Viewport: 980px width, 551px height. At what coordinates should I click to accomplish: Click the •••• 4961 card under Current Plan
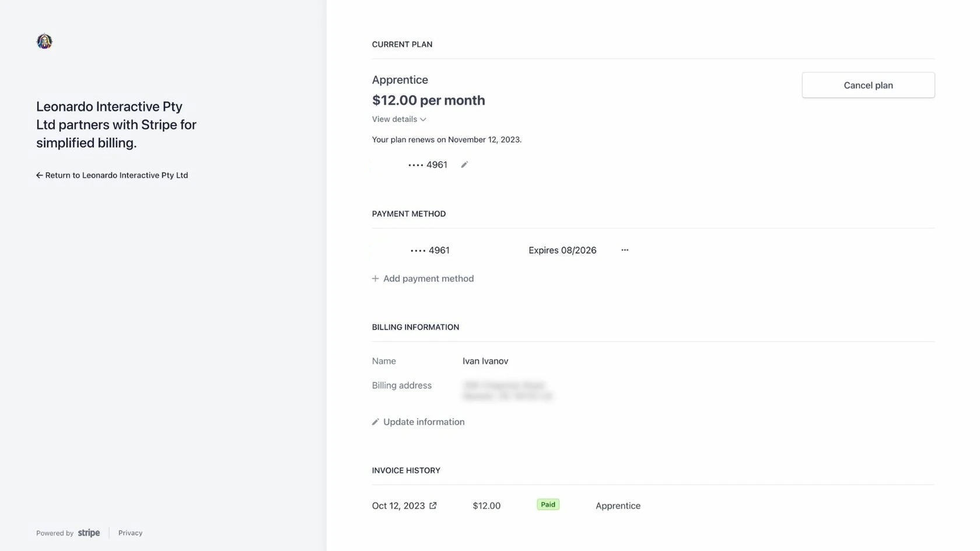coord(428,165)
